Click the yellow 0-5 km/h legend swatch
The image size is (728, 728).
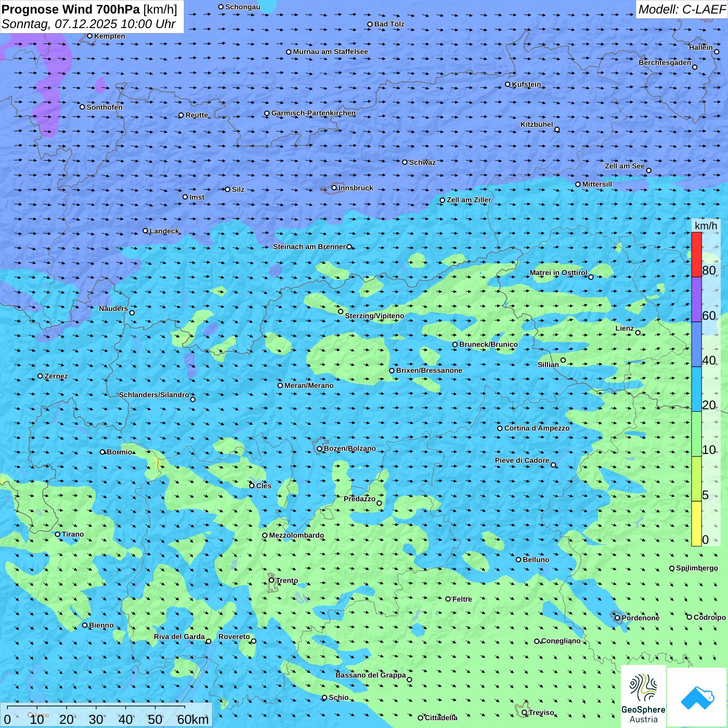pyautogui.click(x=696, y=524)
